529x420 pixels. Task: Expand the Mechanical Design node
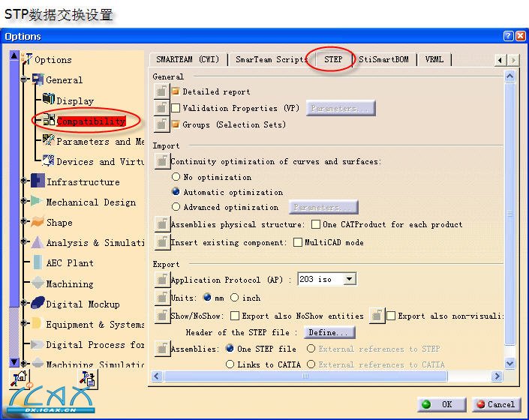(x=23, y=201)
